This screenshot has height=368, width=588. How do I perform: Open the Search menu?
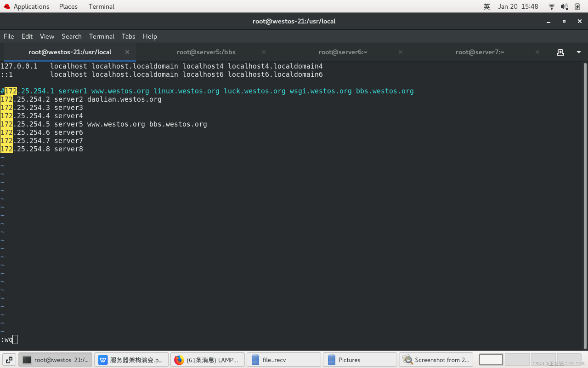click(72, 36)
